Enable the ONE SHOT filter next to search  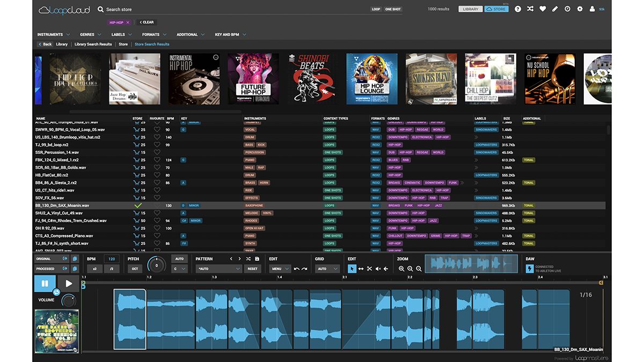393,9
